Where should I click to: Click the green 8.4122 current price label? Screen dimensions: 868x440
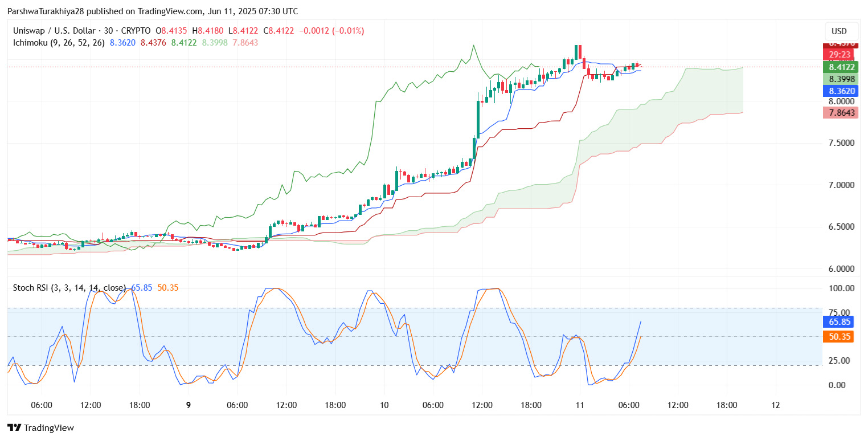click(x=840, y=67)
